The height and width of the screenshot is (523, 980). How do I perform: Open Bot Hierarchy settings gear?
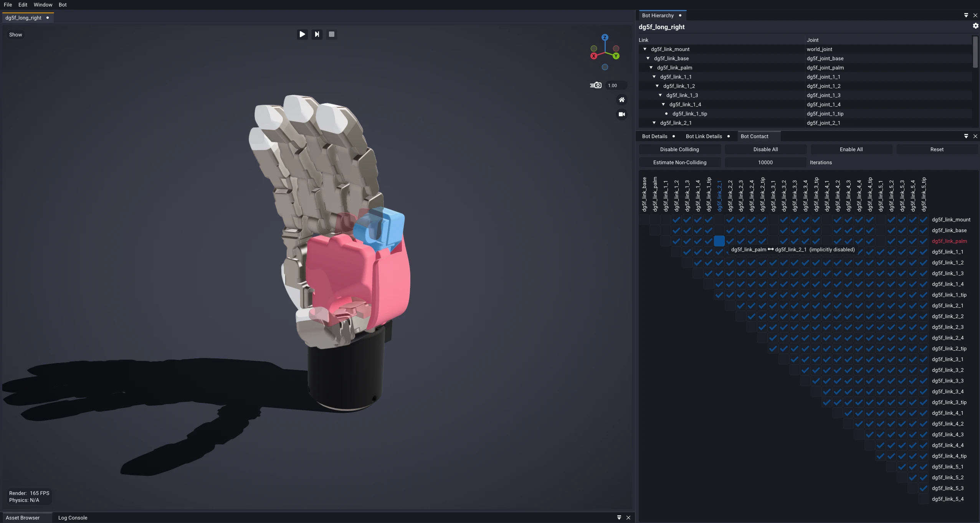(x=975, y=26)
